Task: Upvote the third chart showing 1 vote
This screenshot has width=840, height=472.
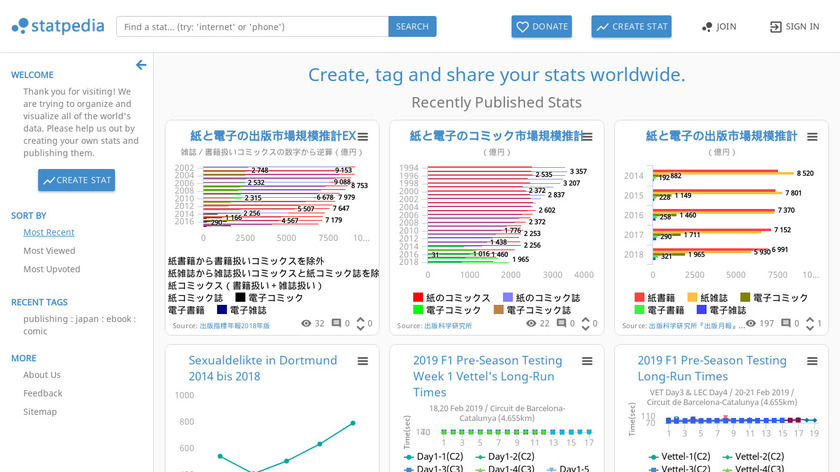Action: point(811,319)
